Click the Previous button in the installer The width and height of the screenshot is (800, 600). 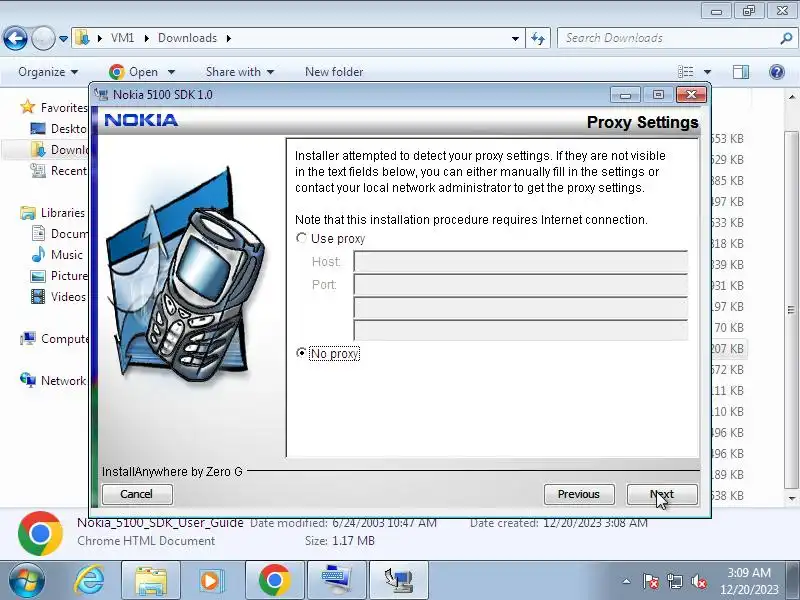[x=579, y=494]
